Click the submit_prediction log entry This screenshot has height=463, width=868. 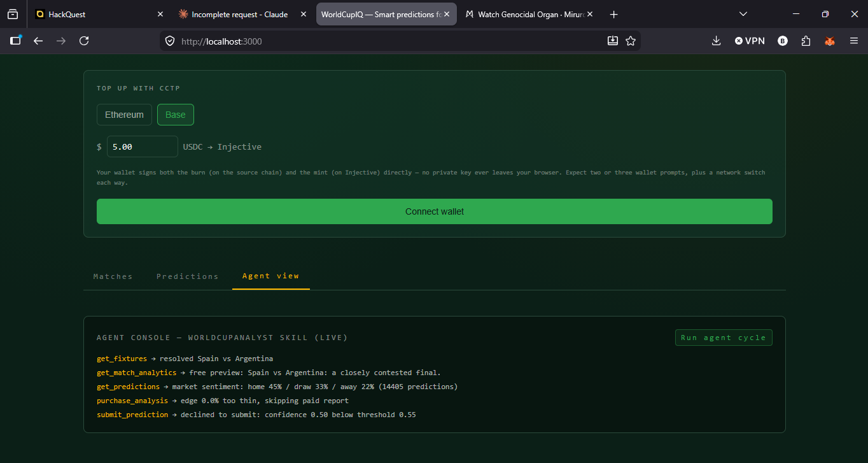(x=256, y=415)
